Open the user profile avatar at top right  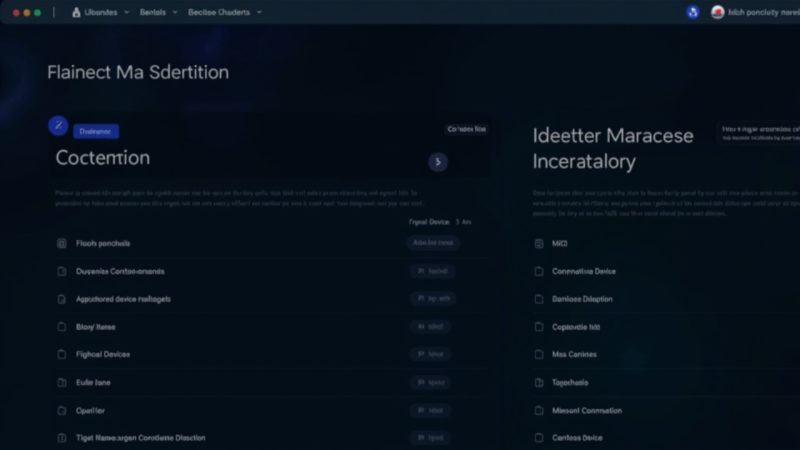click(717, 12)
